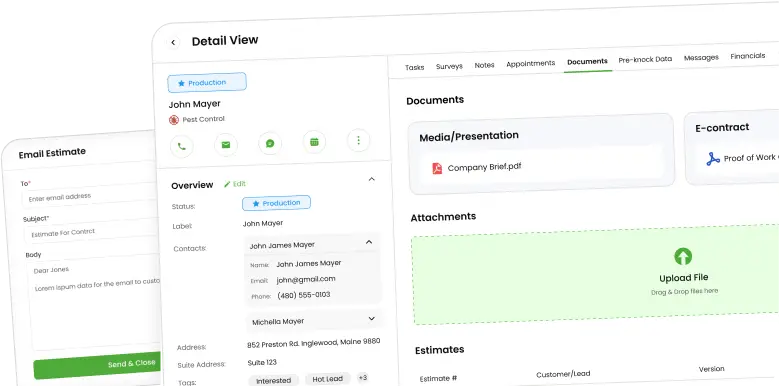Click john@gmail.com email value
The height and width of the screenshot is (386, 779).
pos(306,279)
